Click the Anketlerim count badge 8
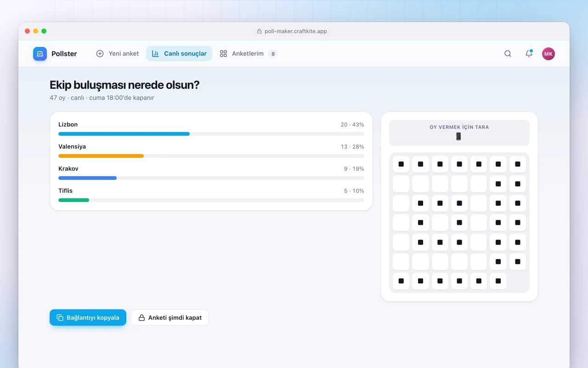Screen dimensions: 588x368 273,54
